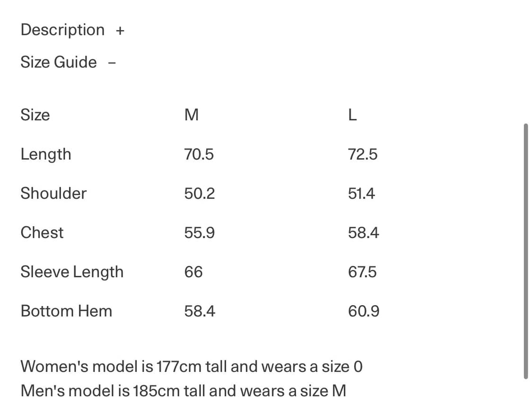Image resolution: width=532 pixels, height=412 pixels.
Task: Click the 67.5 sleeve length value
Action: pyautogui.click(x=362, y=272)
